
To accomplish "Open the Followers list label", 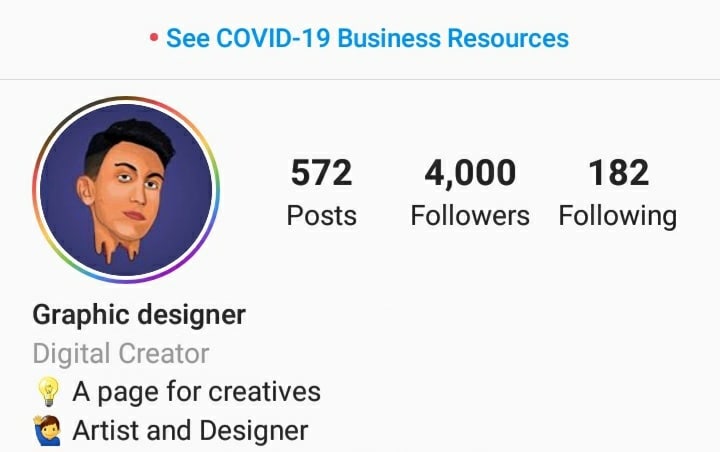I will click(x=470, y=215).
